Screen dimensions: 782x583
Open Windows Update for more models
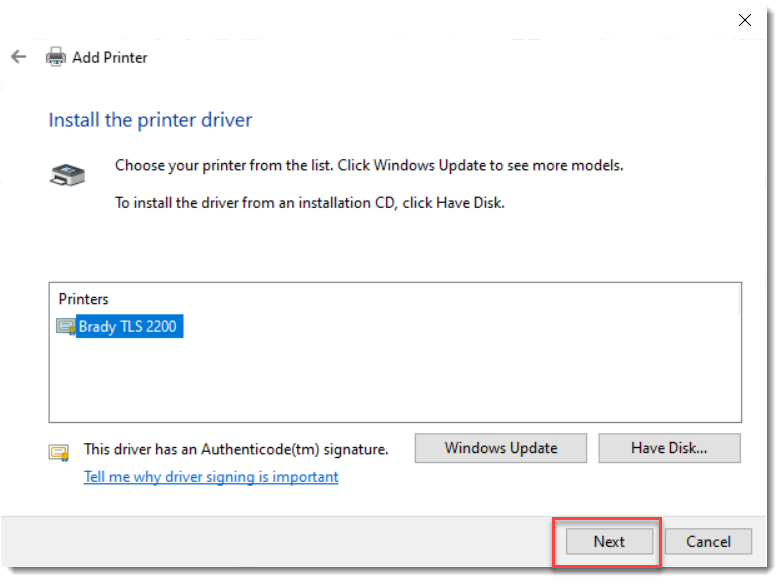[x=501, y=448]
